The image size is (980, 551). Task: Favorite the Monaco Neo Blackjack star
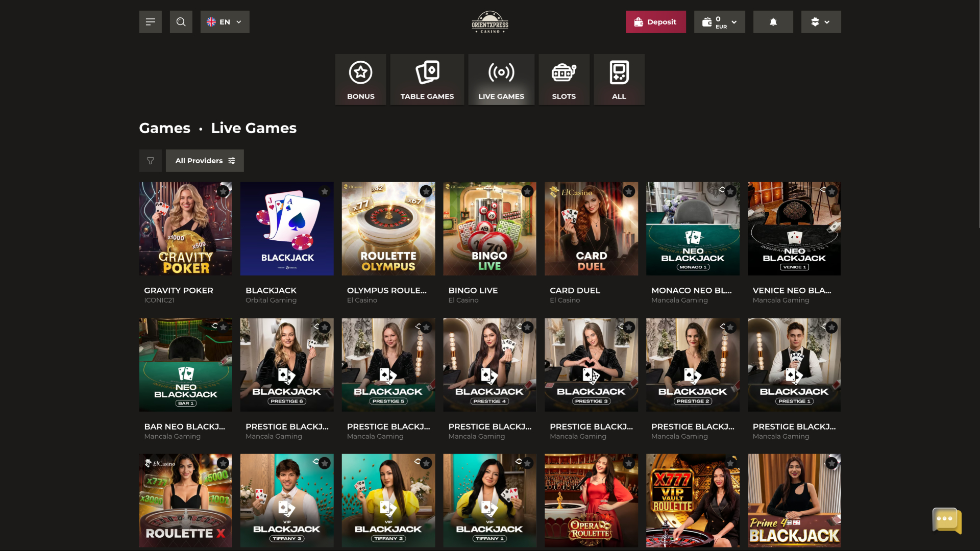[730, 191]
